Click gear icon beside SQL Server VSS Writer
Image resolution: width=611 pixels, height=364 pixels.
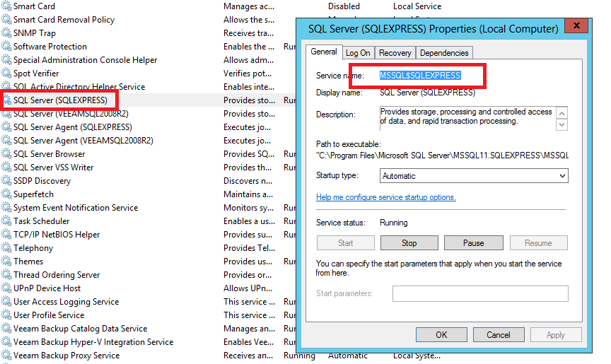coord(6,168)
